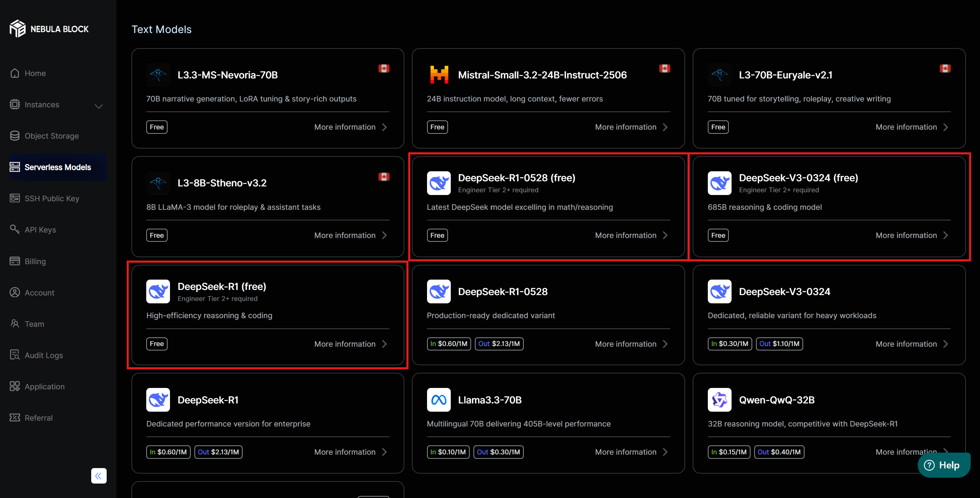Click More information on DeepSeek-R1 enterprise card

tap(345, 452)
